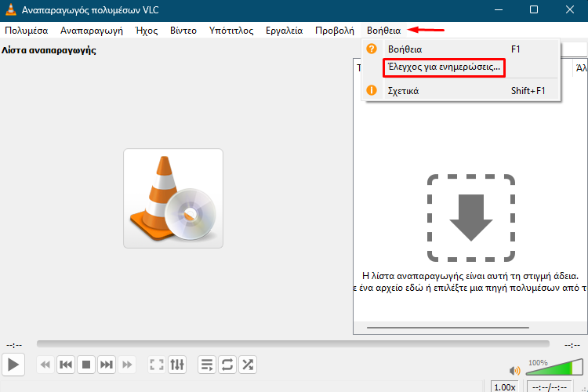This screenshot has height=392, width=588.
Task: Minimize the VLC window
Action: tap(499, 9)
